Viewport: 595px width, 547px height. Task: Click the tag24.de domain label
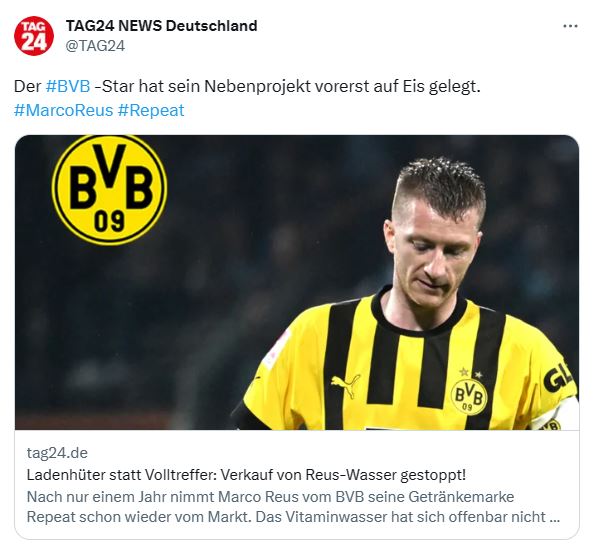pos(57,453)
